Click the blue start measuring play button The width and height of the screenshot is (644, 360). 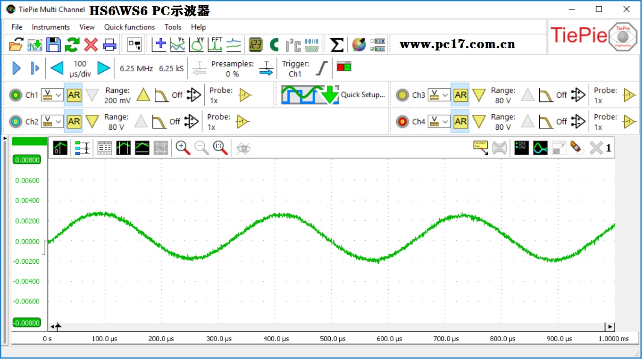[x=17, y=68]
